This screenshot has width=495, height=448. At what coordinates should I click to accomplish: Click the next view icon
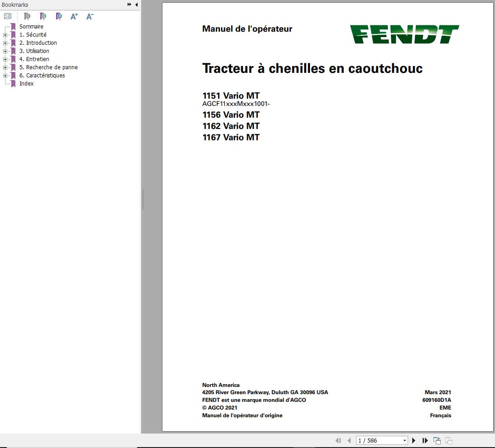click(448, 440)
